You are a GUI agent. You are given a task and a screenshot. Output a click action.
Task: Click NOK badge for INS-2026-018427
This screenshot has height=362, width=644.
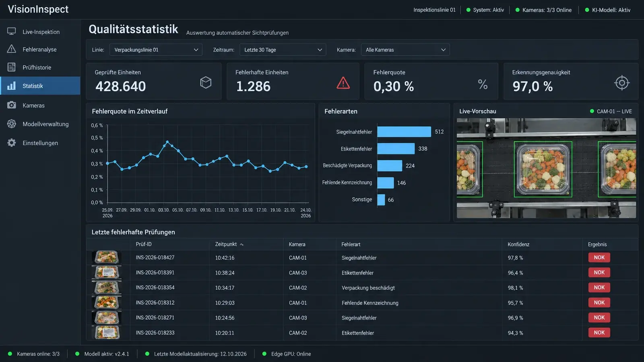coord(599,257)
